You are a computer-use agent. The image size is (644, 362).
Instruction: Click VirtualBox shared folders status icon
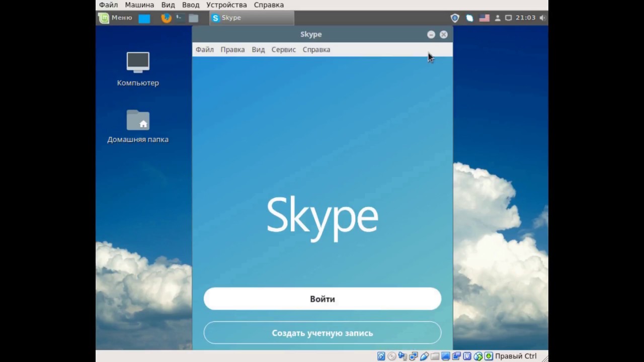click(x=435, y=356)
